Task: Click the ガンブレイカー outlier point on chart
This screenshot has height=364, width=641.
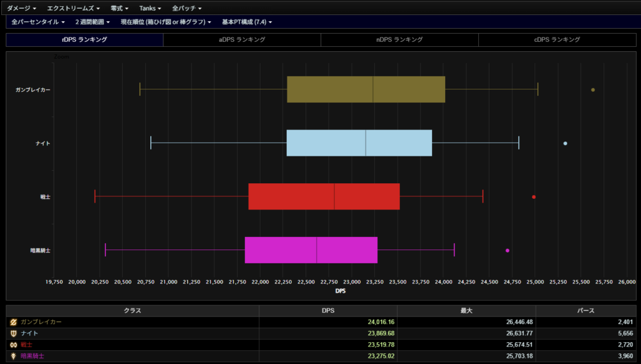Action: tap(593, 89)
